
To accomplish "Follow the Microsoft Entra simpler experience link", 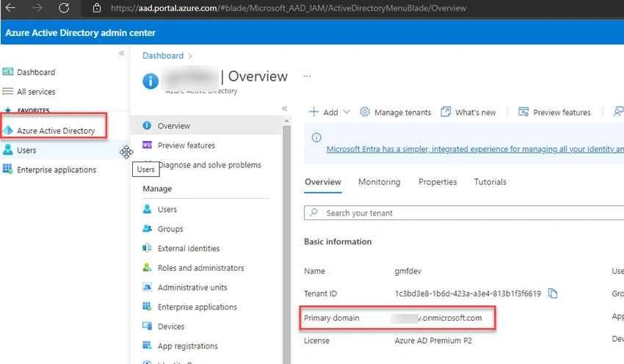I will tap(475, 149).
